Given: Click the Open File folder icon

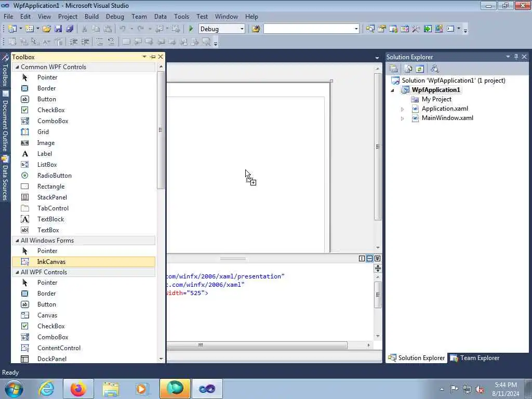Looking at the screenshot, I should coord(47,29).
